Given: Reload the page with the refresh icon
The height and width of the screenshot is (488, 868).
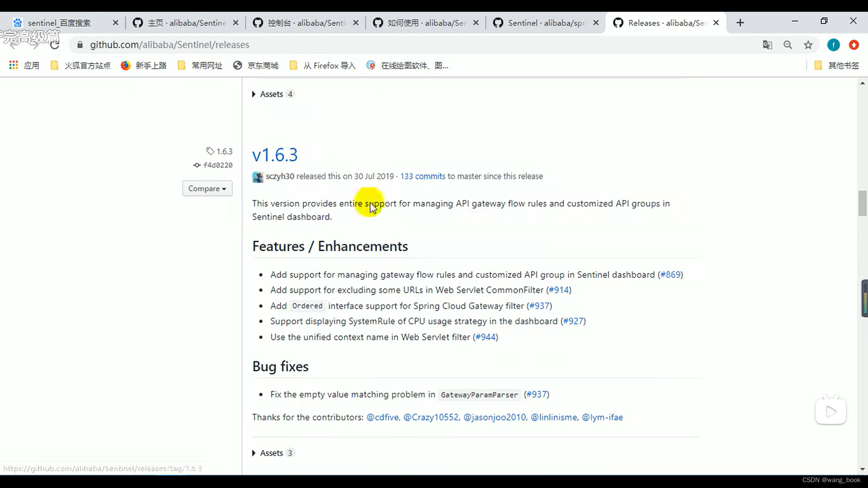Looking at the screenshot, I should (x=55, y=45).
